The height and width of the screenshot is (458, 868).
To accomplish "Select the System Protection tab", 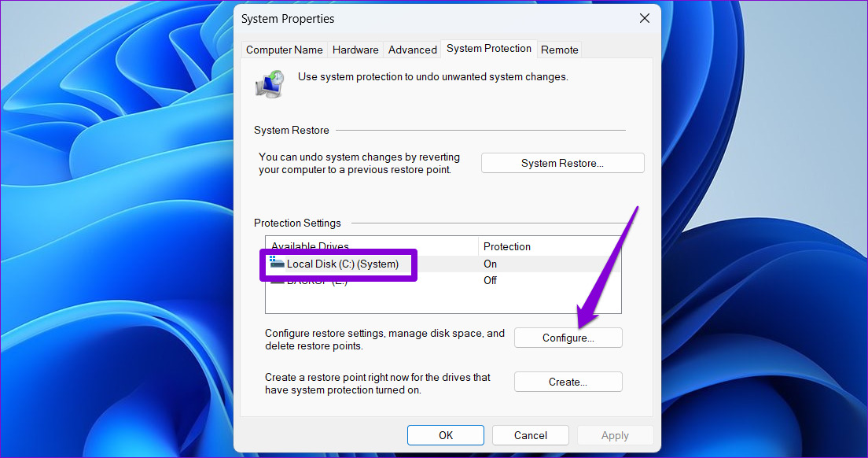I will click(488, 49).
